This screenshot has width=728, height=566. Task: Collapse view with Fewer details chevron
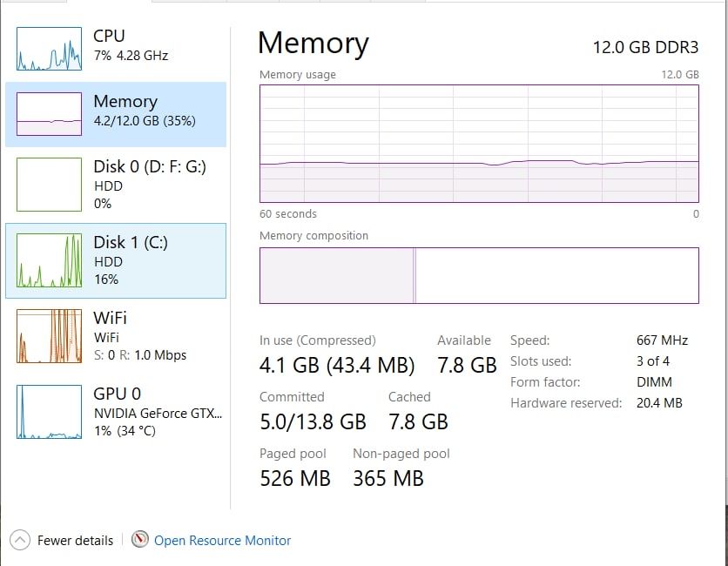tap(21, 540)
